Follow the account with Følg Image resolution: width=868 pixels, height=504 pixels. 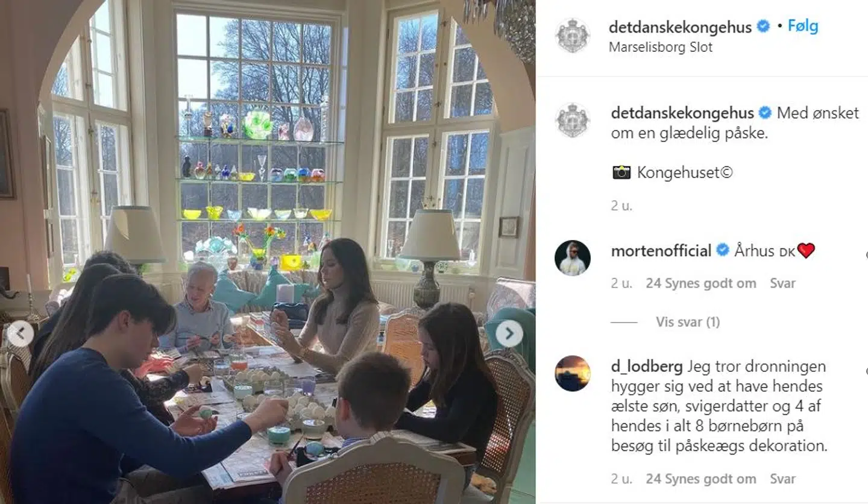tap(803, 27)
